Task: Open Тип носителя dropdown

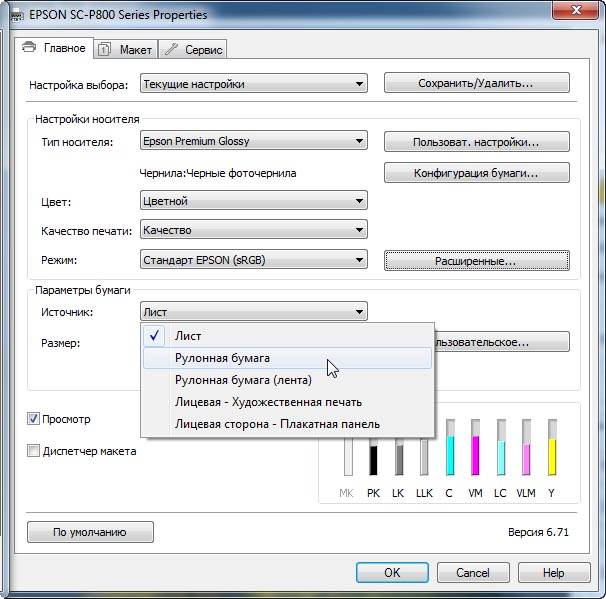Action: pyautogui.click(x=254, y=141)
